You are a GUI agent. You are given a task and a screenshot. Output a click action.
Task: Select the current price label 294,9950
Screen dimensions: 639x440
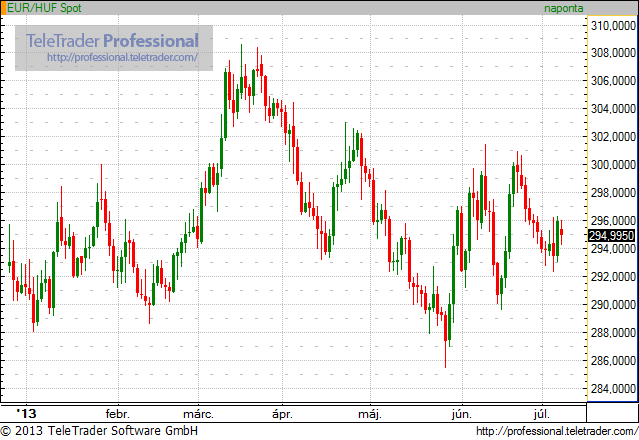coord(612,235)
